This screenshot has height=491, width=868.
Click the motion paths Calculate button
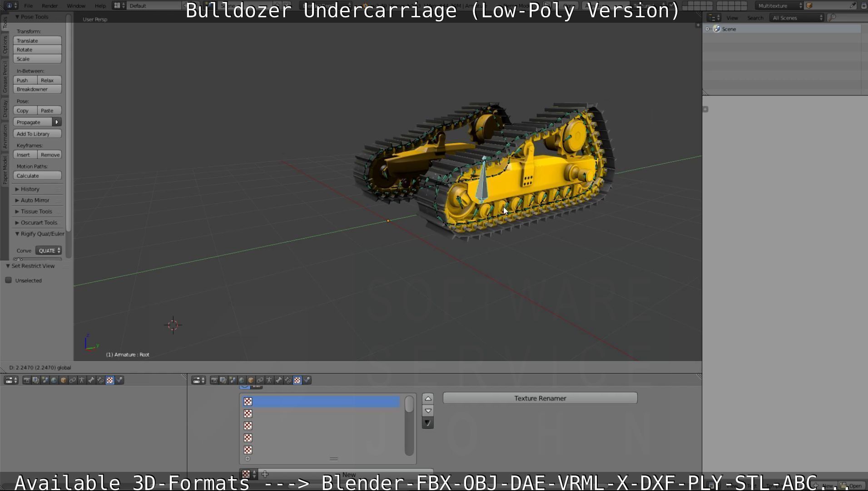click(x=37, y=176)
